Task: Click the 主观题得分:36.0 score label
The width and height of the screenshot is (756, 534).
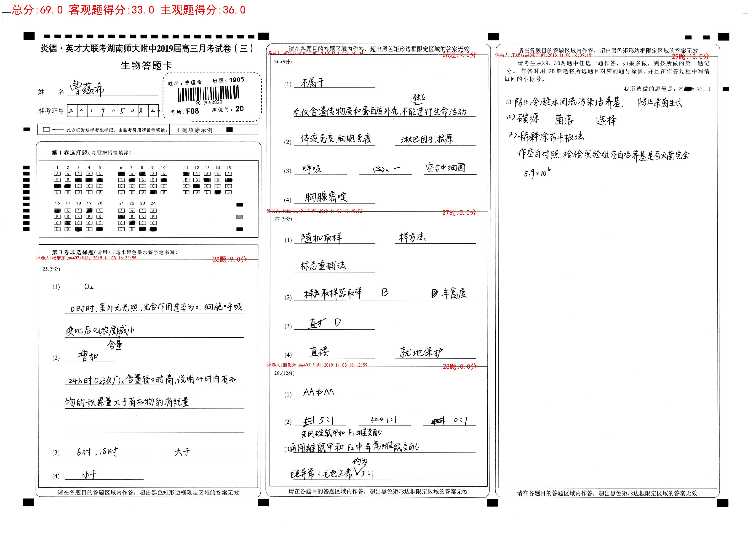Action: (x=203, y=10)
